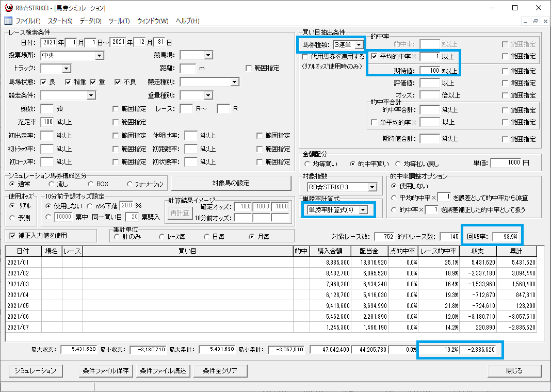Enable the 単平均的率× checkbox
Image resolution: width=551 pixels, height=392 pixels.
coord(374,123)
